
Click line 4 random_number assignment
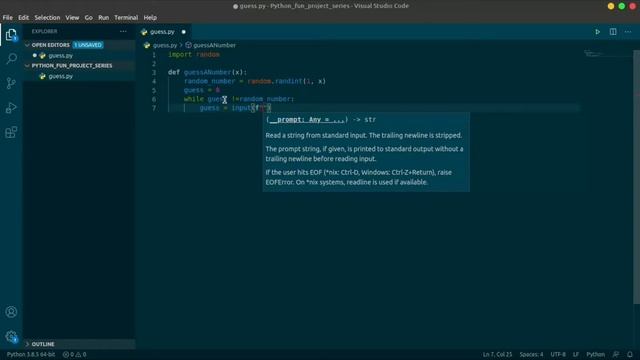point(255,81)
